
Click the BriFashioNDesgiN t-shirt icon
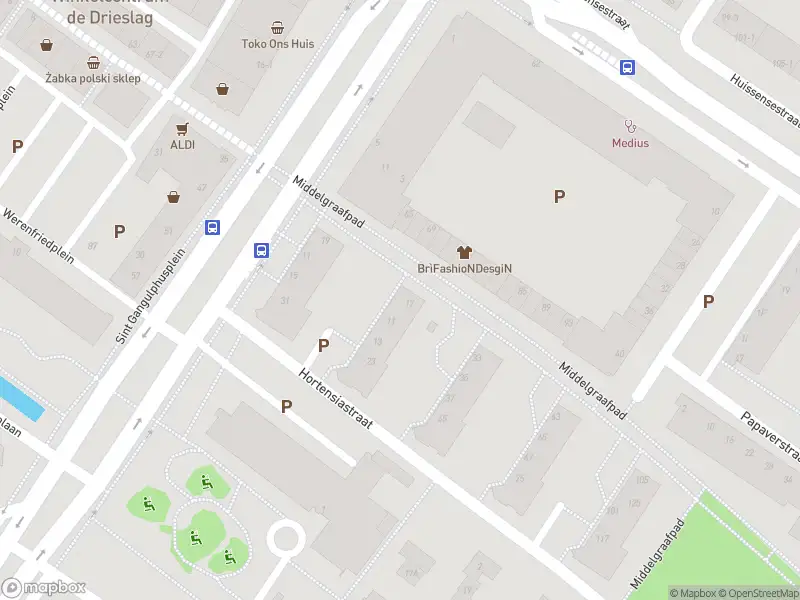464,252
